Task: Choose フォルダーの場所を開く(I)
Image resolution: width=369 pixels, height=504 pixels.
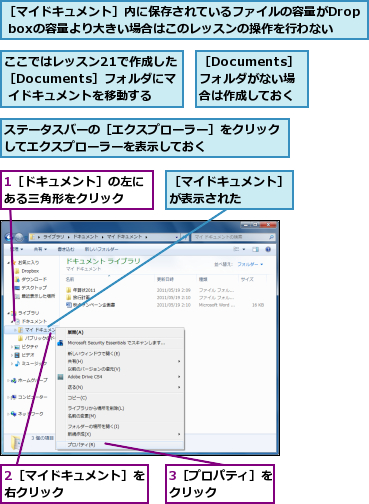Action: [120, 426]
